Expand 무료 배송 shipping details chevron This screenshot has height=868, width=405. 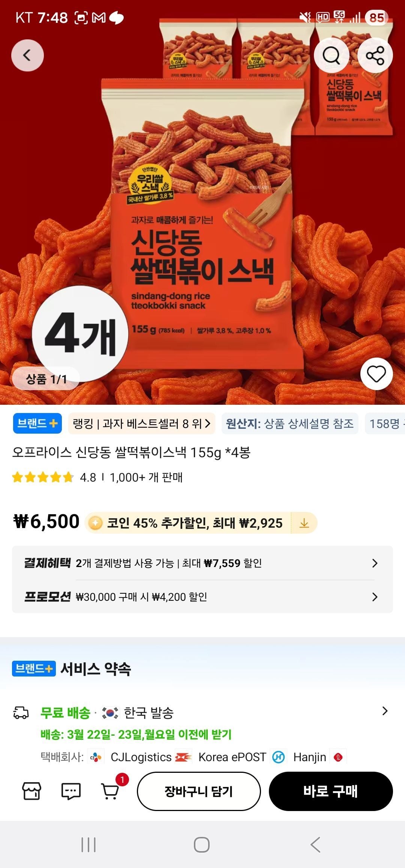[x=384, y=711]
